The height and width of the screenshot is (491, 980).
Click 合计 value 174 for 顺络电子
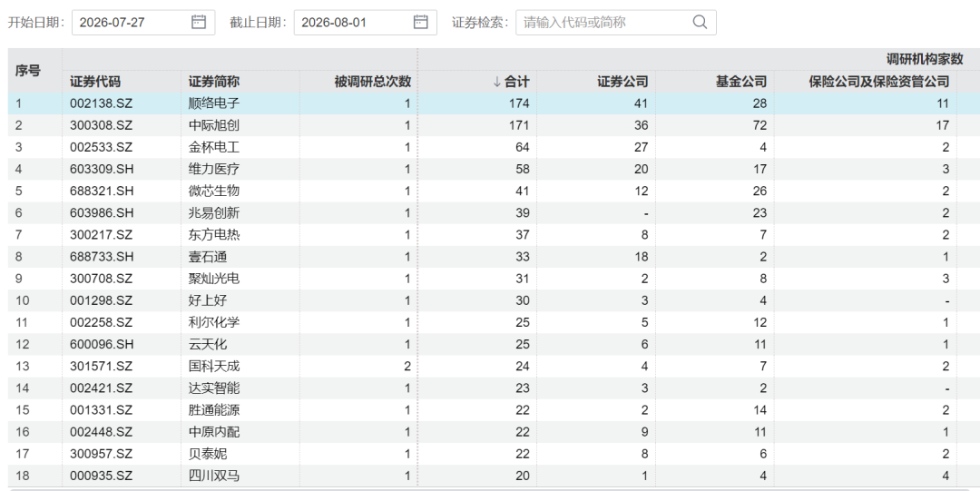[x=519, y=103]
